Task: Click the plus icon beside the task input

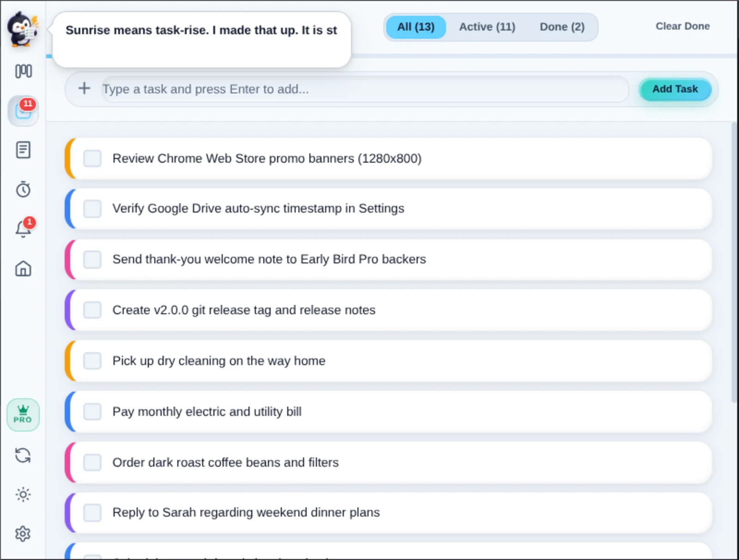Action: [84, 88]
